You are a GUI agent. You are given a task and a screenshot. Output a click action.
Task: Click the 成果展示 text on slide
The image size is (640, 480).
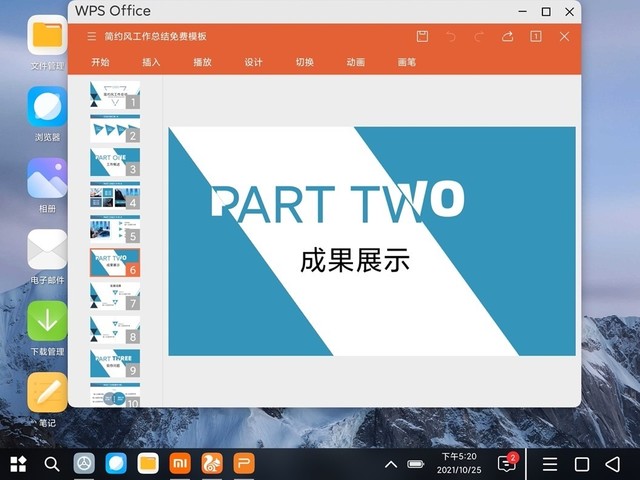click(x=355, y=261)
